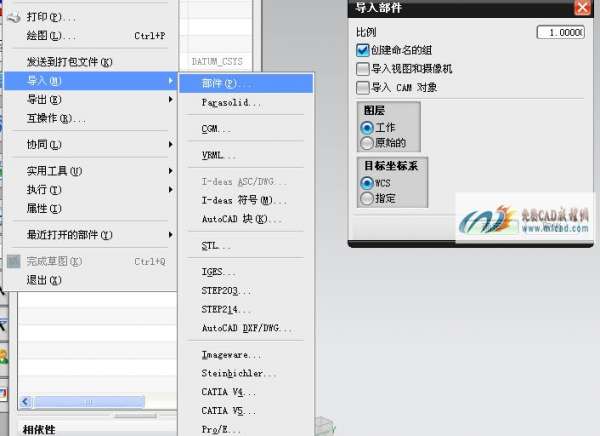Open the 导入 (Import) submenu

[90, 81]
